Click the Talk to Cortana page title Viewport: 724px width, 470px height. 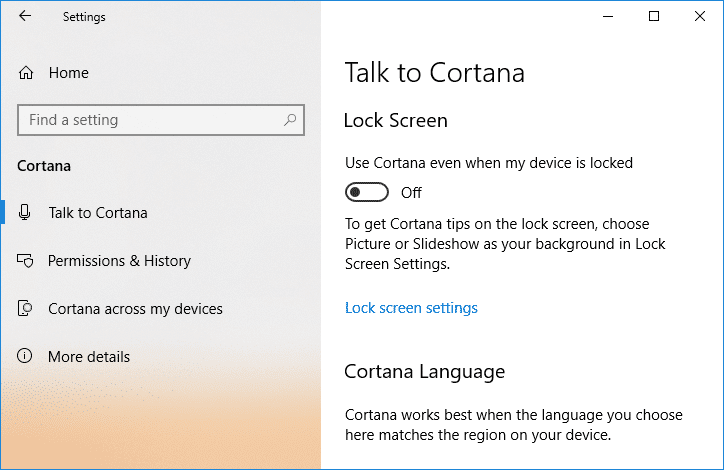434,73
